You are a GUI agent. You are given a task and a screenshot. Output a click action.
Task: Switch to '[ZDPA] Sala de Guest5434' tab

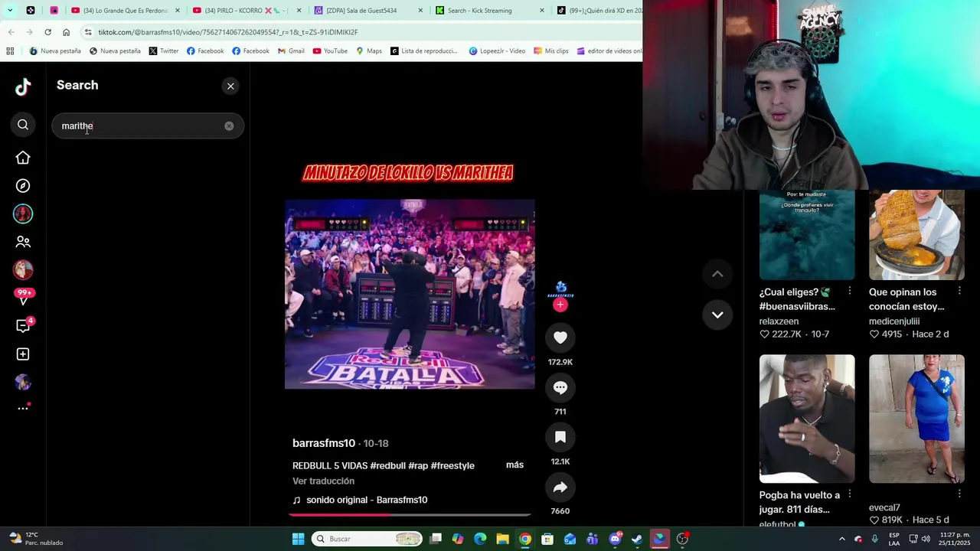point(367,11)
